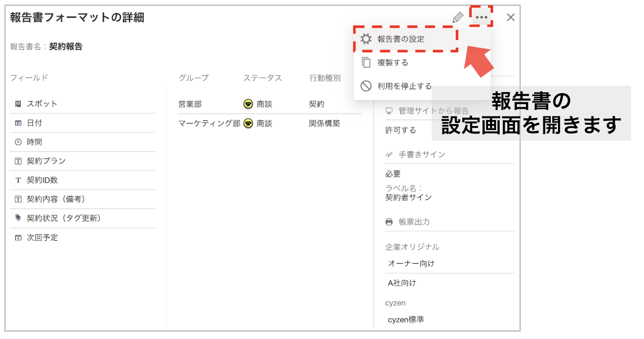Click the 商談 status in マーケティング部 row
Image resolution: width=644 pixels, height=339 pixels.
point(264,123)
